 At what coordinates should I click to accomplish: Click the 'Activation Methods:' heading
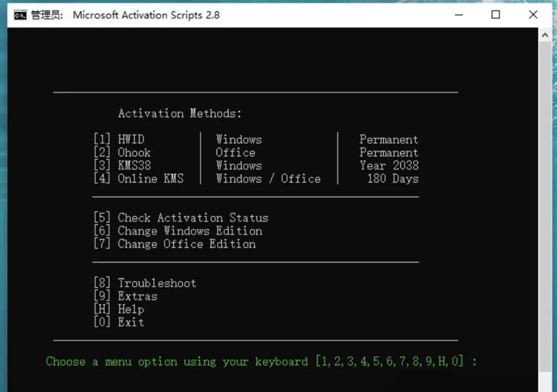click(180, 113)
